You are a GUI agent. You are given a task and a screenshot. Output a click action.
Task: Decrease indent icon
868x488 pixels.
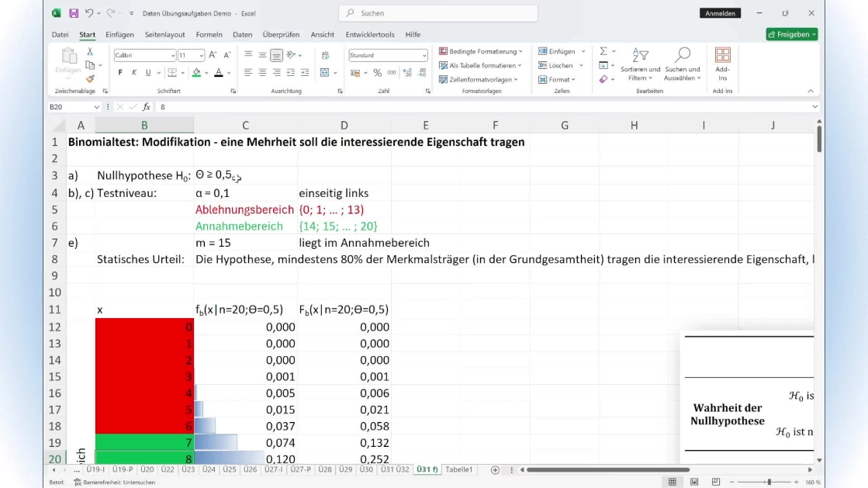(291, 73)
